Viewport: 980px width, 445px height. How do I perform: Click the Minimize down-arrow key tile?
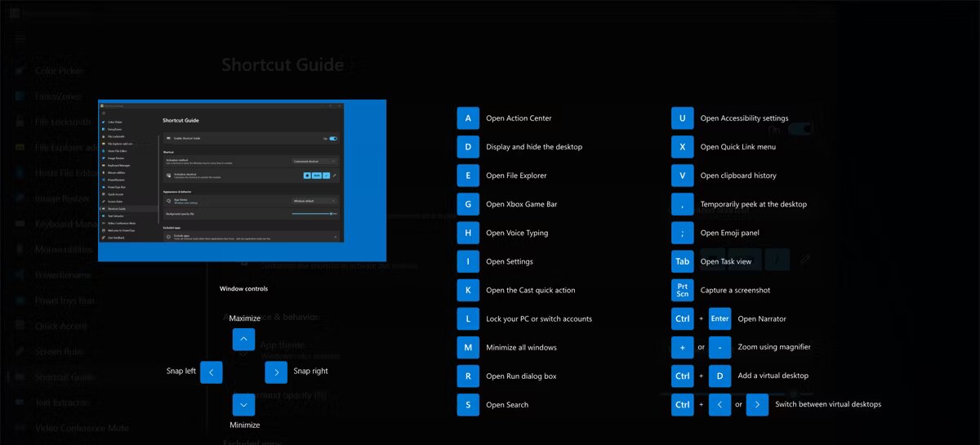tap(244, 404)
